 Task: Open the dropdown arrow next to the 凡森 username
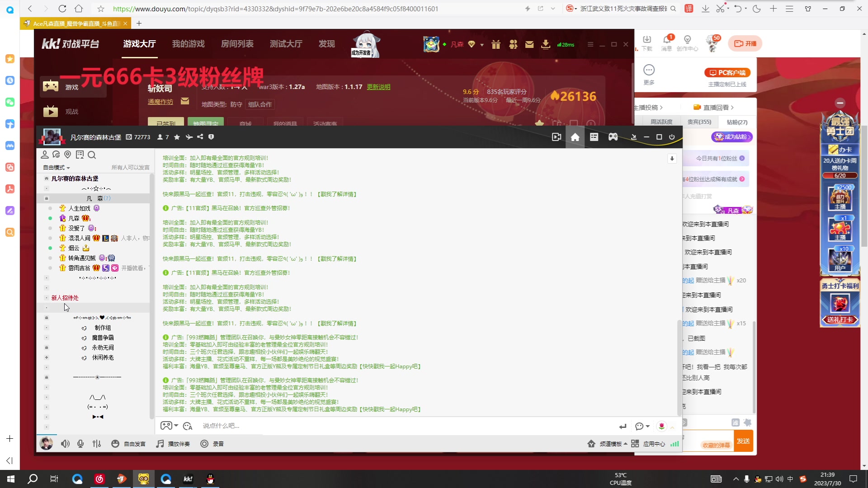click(x=482, y=45)
